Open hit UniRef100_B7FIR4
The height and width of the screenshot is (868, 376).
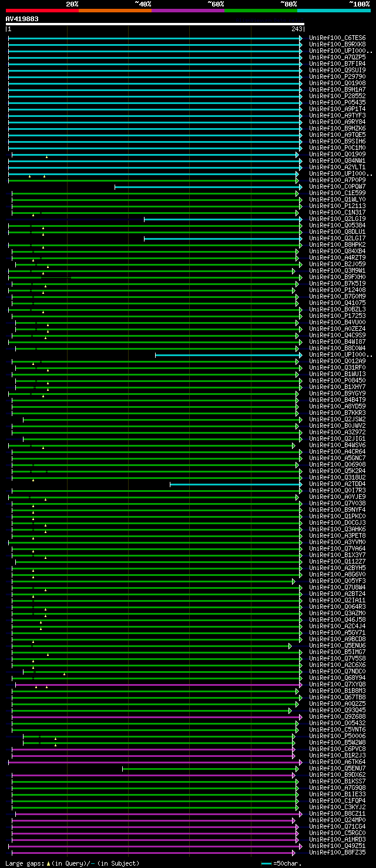click(x=337, y=63)
